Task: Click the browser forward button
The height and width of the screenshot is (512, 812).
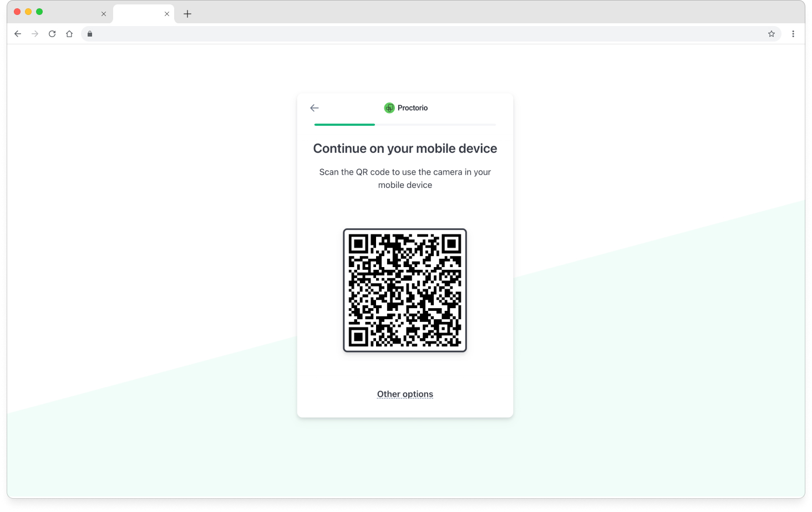Action: click(35, 34)
